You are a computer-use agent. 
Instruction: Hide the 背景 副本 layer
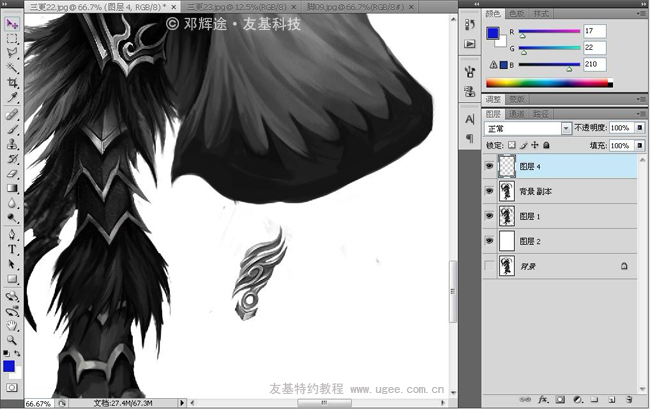[490, 191]
